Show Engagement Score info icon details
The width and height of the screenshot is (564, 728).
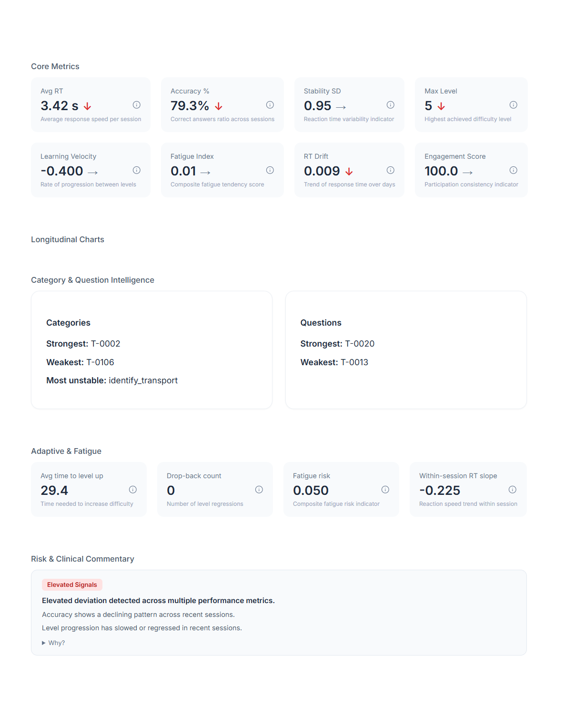click(x=513, y=170)
